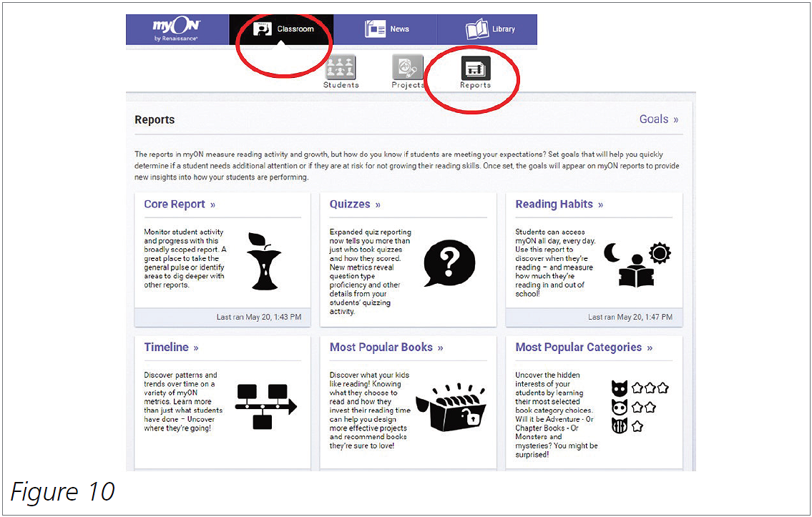Open the Timeline report link
This screenshot has height=517, width=812.
point(172,348)
